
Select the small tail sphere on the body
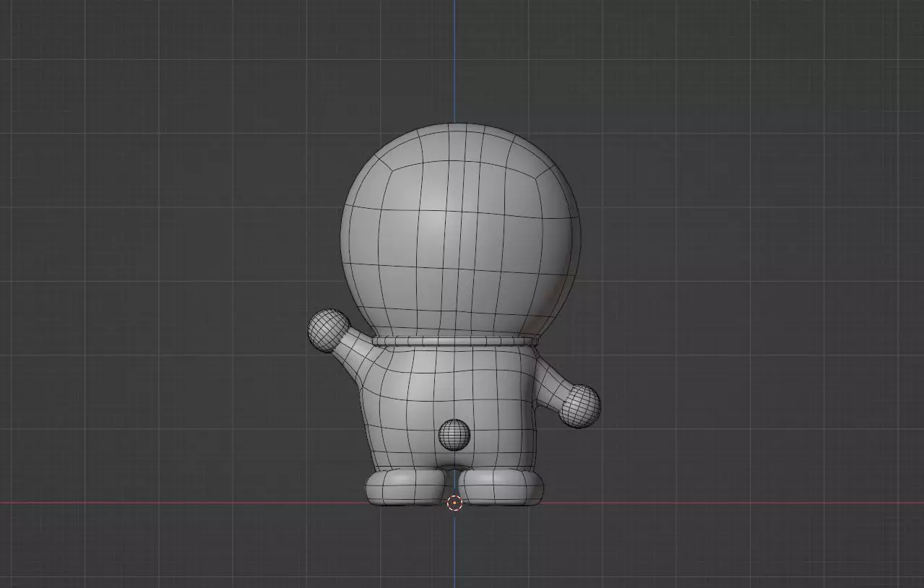click(x=454, y=434)
